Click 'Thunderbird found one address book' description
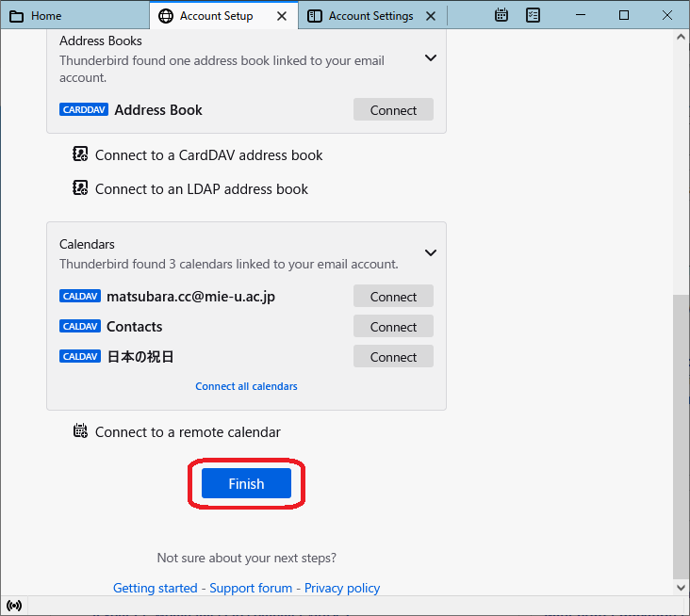The image size is (690, 616). [222, 69]
